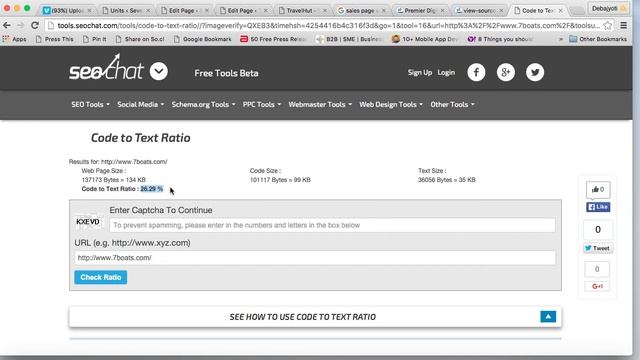Click the Tweet share button
Viewport: 640px width, 360px height.
(598, 248)
